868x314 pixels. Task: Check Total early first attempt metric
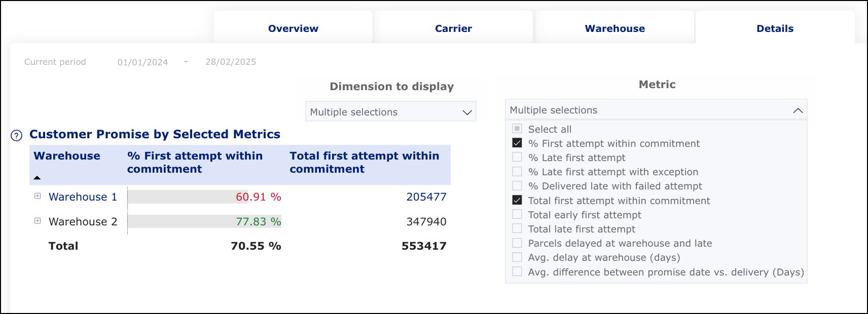517,215
